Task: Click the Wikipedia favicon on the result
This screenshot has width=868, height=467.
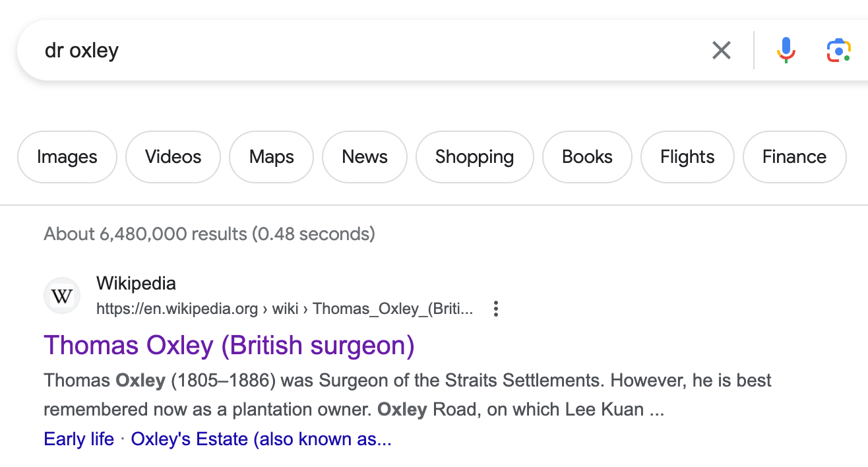Action: [x=61, y=295]
